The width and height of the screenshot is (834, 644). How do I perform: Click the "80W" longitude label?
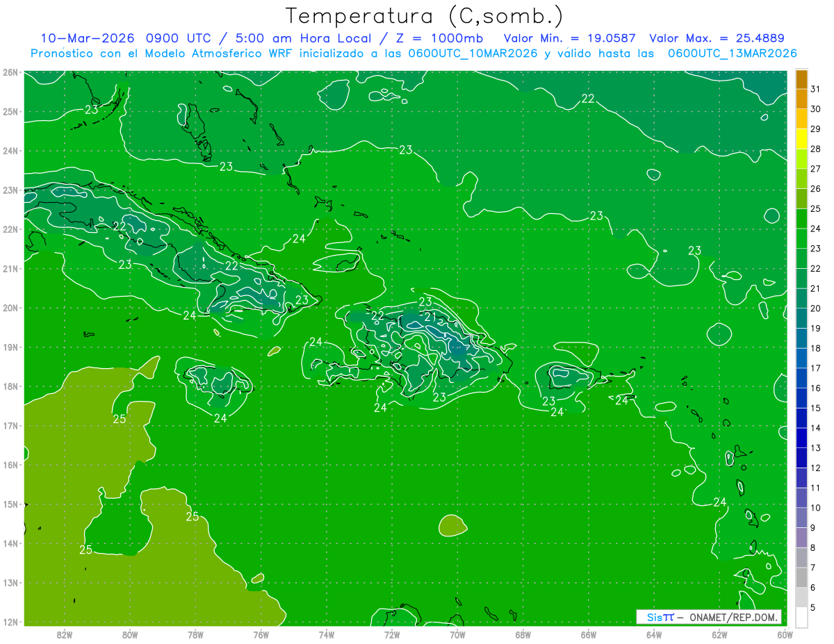130,634
